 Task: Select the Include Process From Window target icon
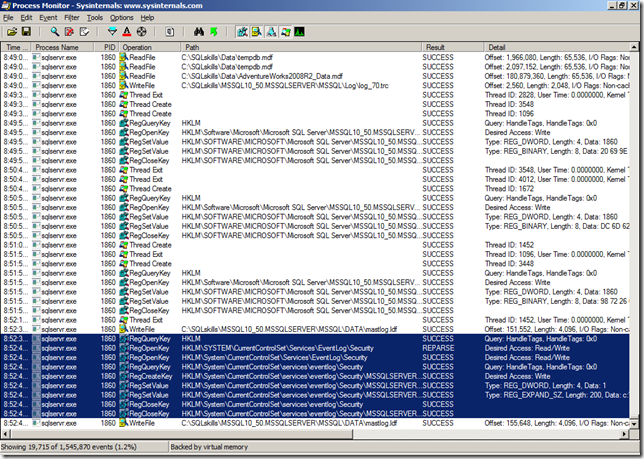(141, 32)
